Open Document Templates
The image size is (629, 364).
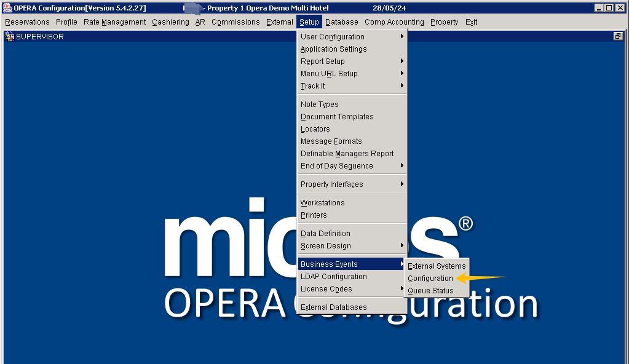pos(352,117)
